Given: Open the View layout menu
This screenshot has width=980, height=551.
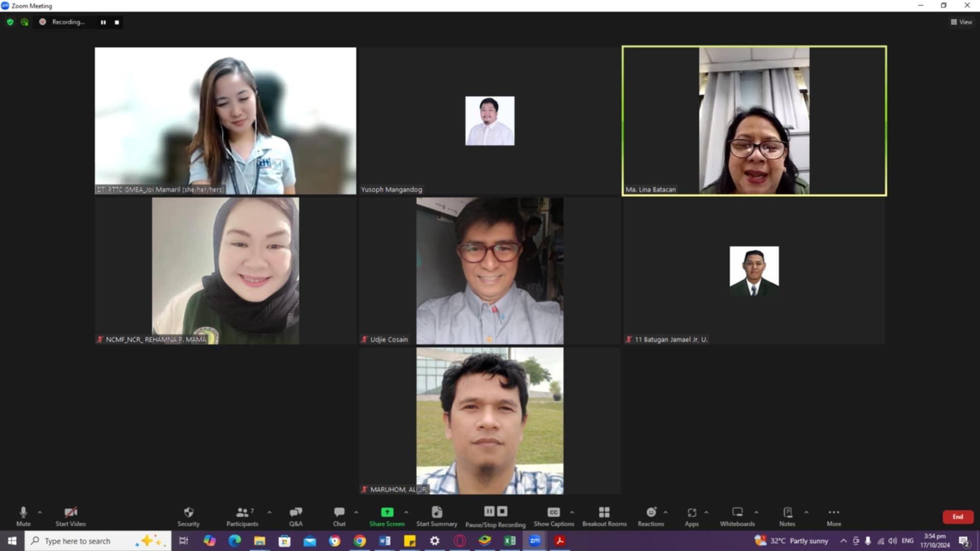Looking at the screenshot, I should [x=961, y=22].
